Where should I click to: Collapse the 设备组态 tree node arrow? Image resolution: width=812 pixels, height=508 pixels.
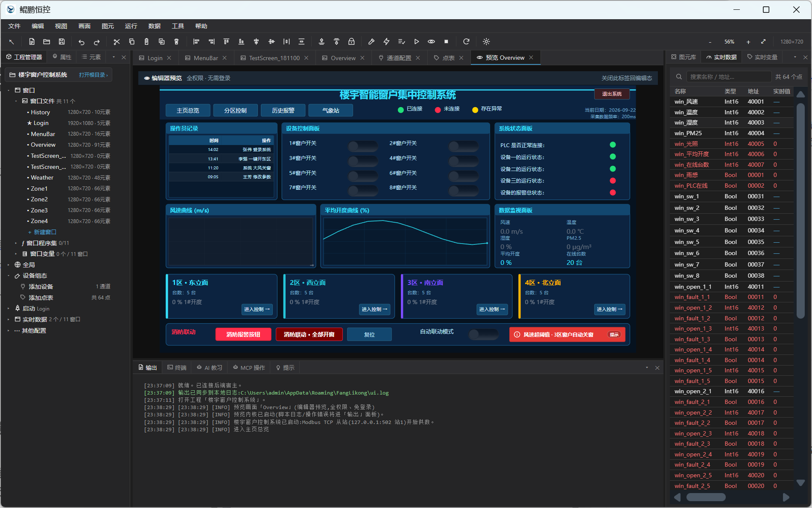coord(9,276)
